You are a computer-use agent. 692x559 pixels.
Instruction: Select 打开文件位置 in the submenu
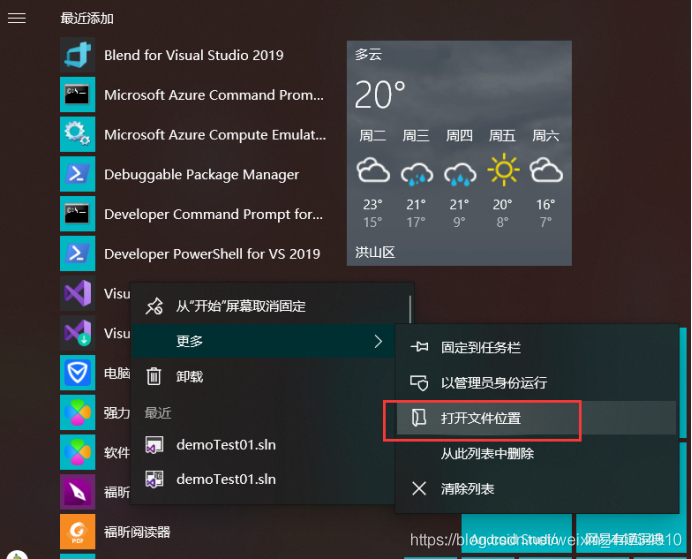click(x=537, y=418)
